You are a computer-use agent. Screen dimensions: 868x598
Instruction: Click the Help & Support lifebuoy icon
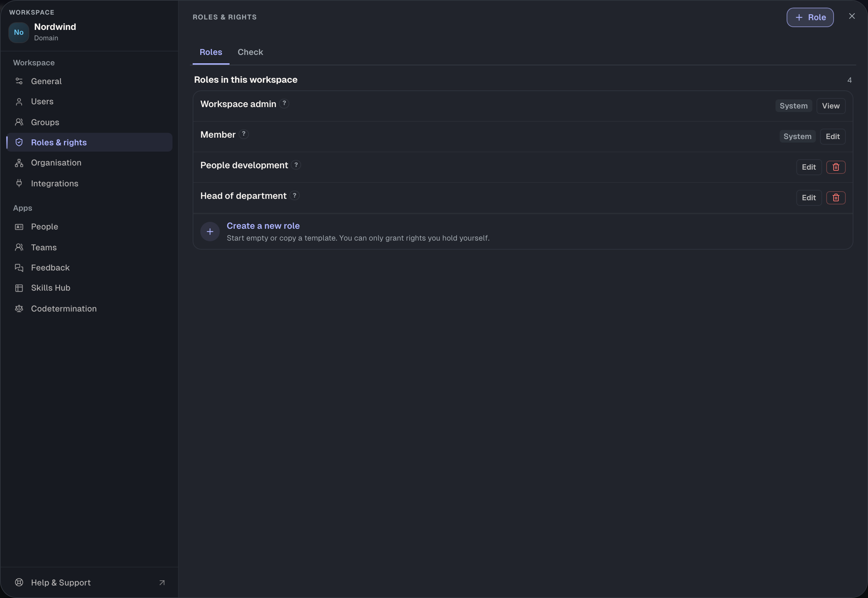pos(19,582)
